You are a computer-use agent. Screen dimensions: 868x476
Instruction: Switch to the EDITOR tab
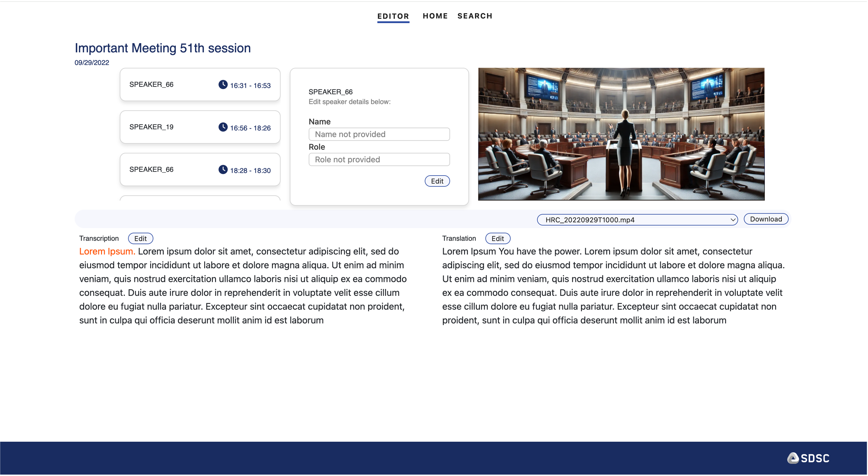(393, 16)
